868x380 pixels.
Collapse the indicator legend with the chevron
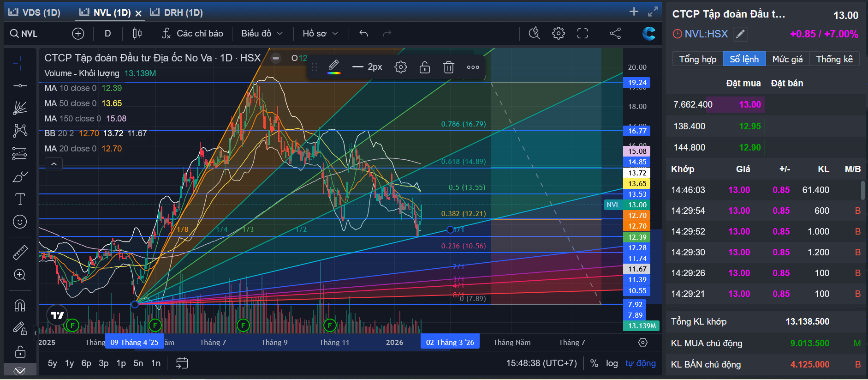tap(54, 164)
